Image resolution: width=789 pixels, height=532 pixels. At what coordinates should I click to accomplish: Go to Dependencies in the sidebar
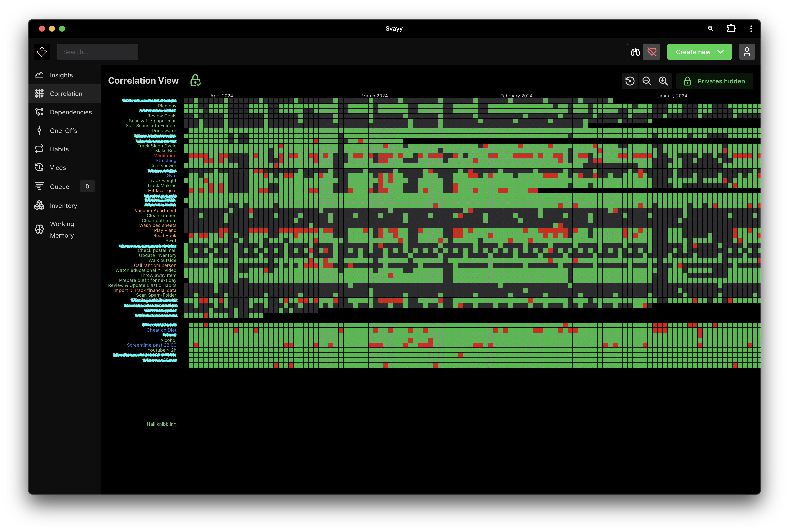65,112
